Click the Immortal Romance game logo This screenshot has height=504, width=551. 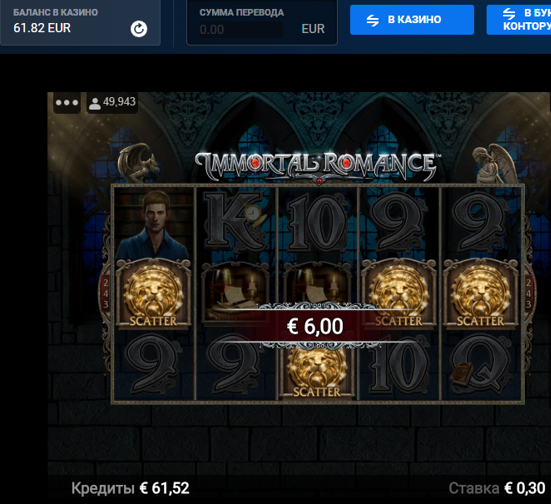317,166
